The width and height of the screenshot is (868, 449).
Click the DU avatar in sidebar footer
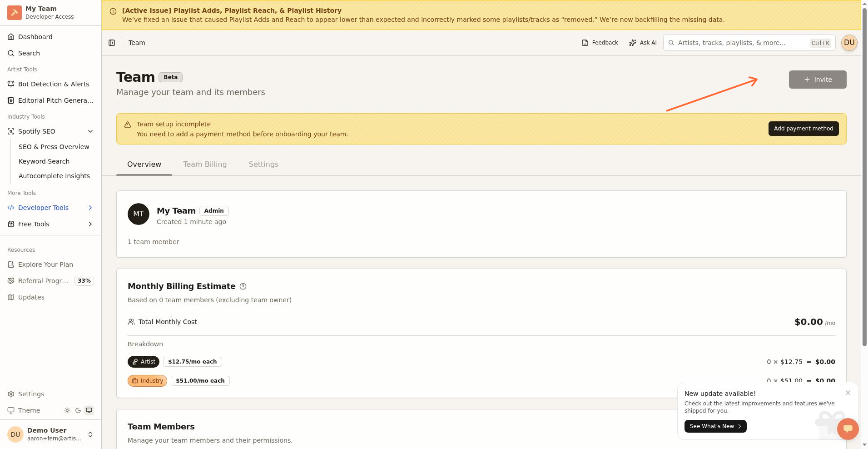15,434
